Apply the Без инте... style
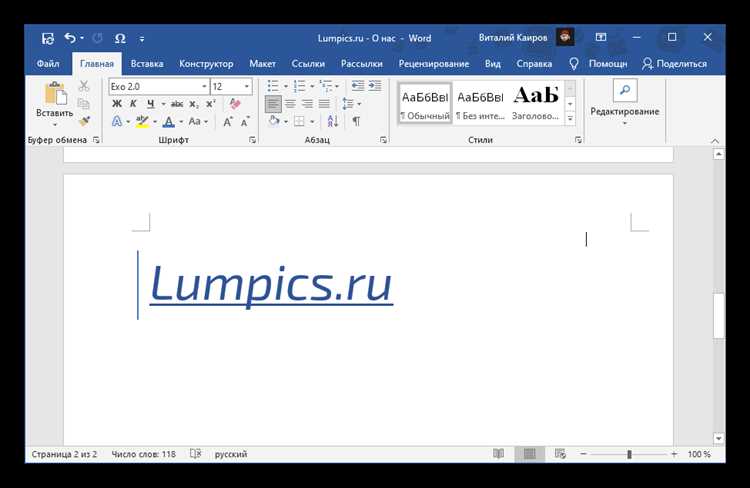Image resolution: width=750 pixels, height=488 pixels. click(480, 103)
